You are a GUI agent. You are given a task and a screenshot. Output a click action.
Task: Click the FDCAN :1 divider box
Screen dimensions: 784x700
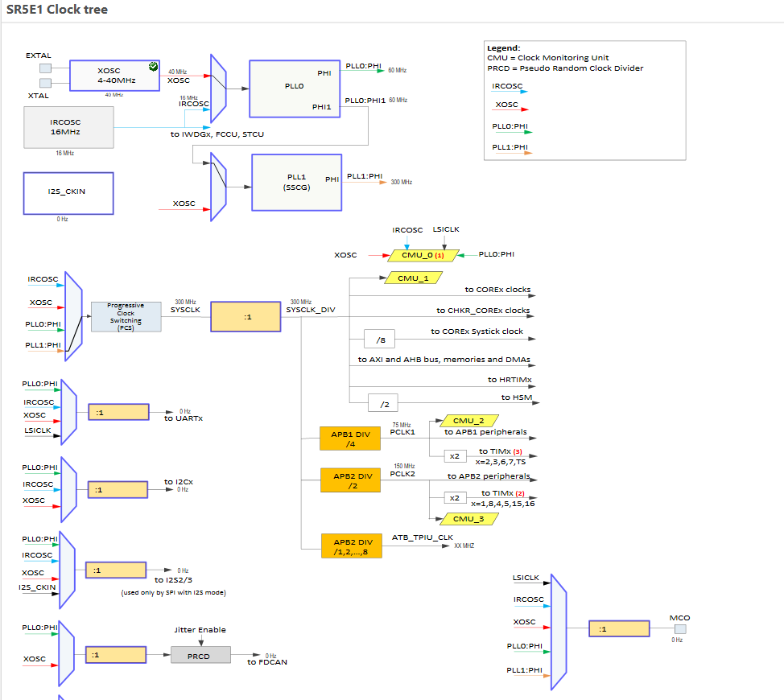coord(116,654)
